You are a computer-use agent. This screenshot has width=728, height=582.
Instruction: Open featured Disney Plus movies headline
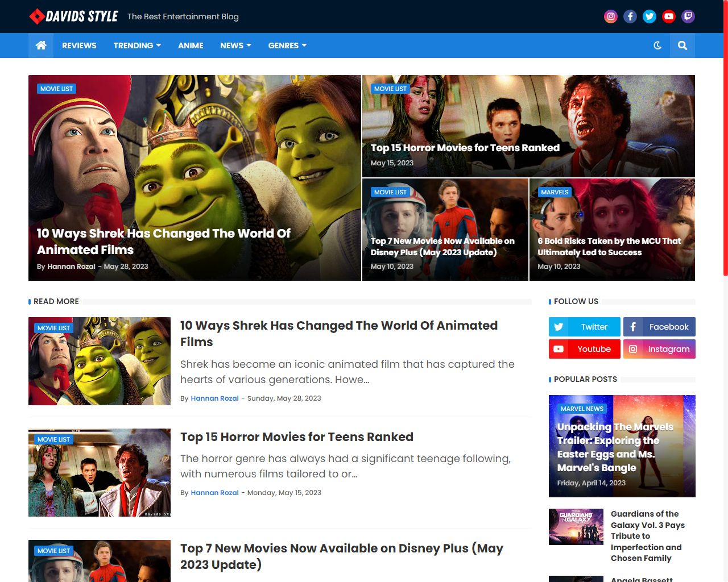(442, 247)
